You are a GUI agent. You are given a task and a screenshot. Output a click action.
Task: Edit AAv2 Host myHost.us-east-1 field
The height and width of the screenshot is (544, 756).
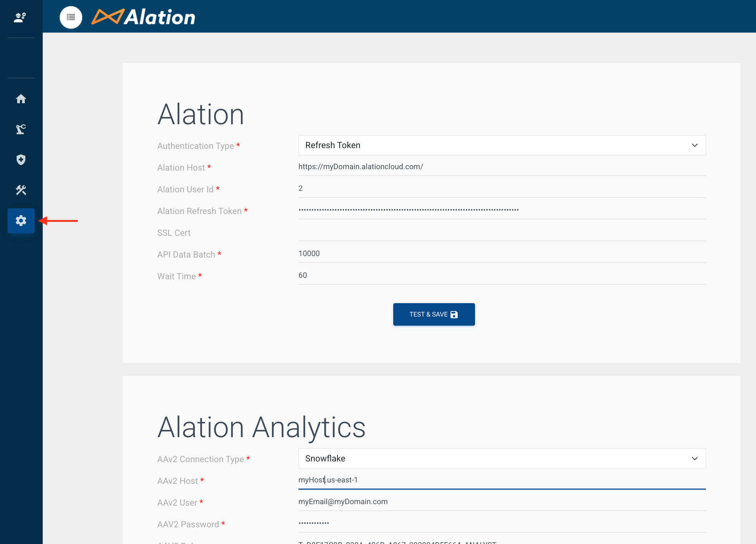pyautogui.click(x=502, y=480)
